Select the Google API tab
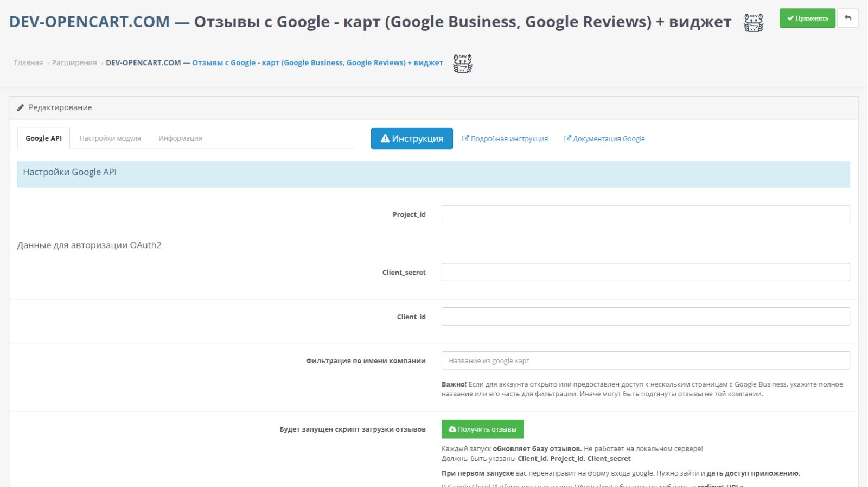The image size is (868, 487). [43, 138]
